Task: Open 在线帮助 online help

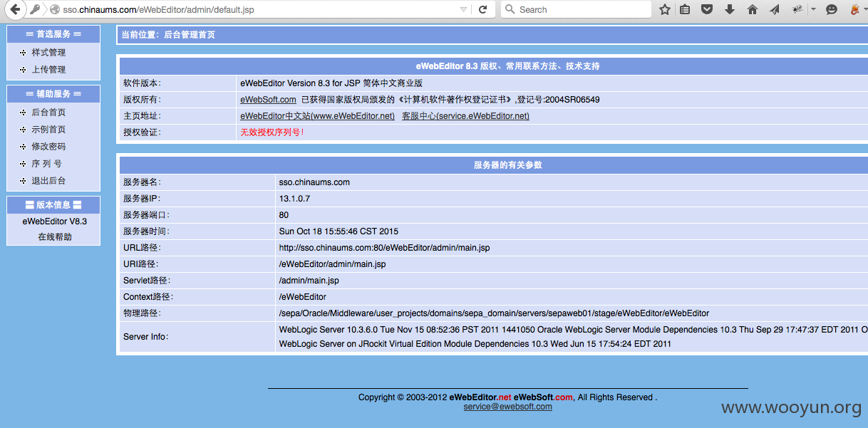Action: [55, 237]
